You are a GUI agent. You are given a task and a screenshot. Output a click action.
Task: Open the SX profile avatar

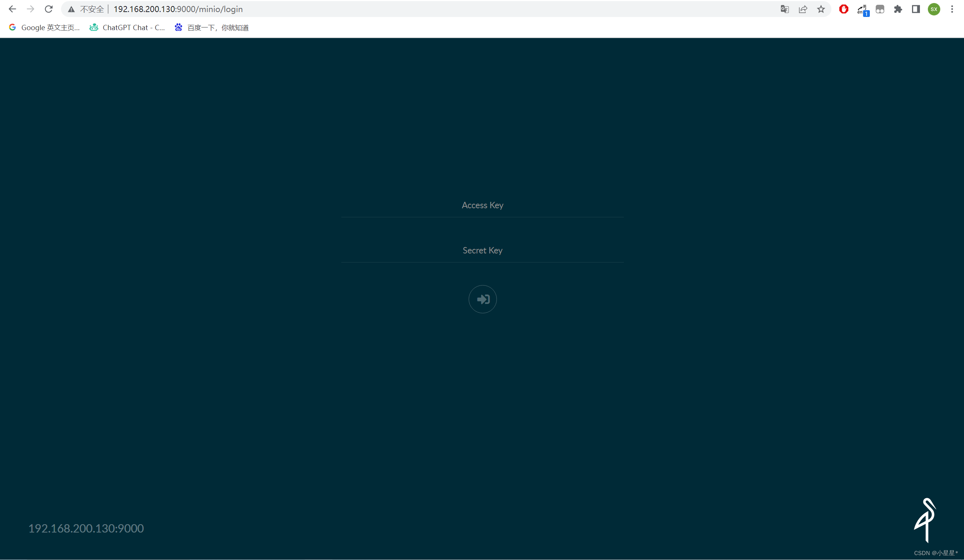tap(934, 9)
